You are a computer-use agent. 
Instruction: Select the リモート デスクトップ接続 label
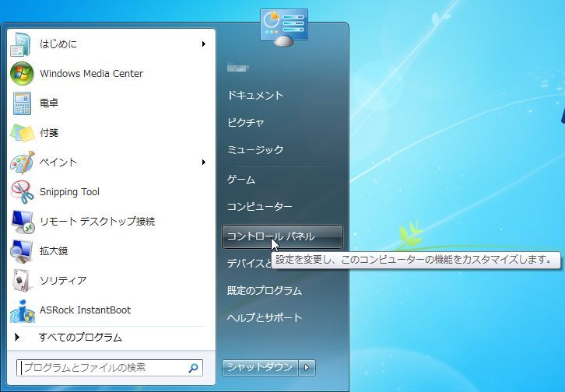coord(97,222)
